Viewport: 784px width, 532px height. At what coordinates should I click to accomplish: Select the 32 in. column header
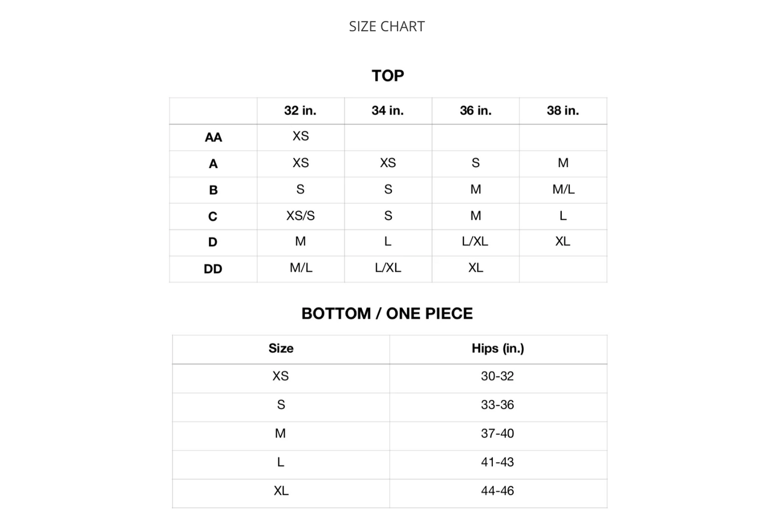coord(300,111)
